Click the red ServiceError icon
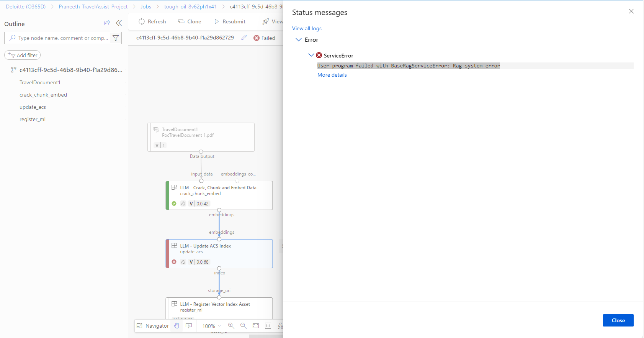Image resolution: width=644 pixels, height=338 pixels. [319, 55]
